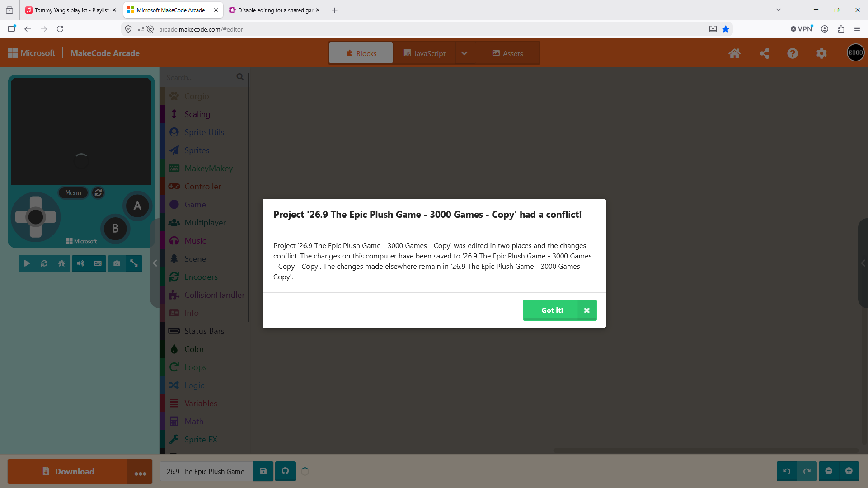Undo the last workspace change
The width and height of the screenshot is (868, 488).
(x=787, y=472)
